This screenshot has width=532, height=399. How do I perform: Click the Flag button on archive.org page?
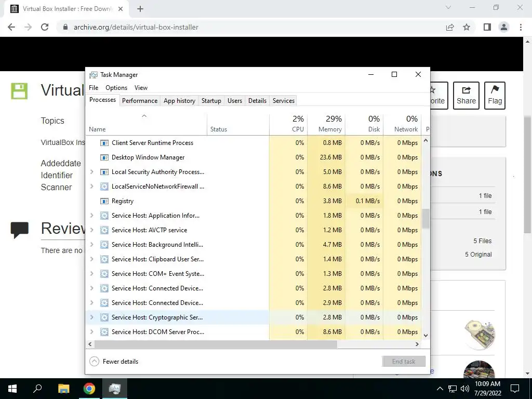[x=495, y=96]
